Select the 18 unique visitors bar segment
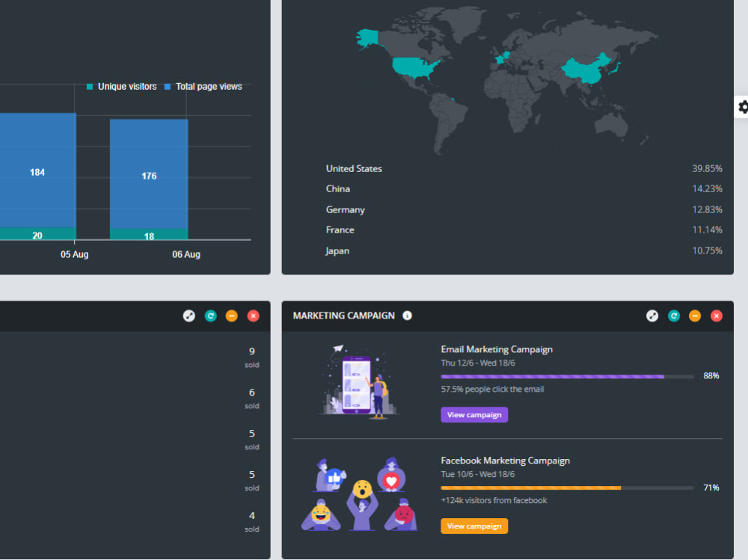 pyautogui.click(x=149, y=234)
